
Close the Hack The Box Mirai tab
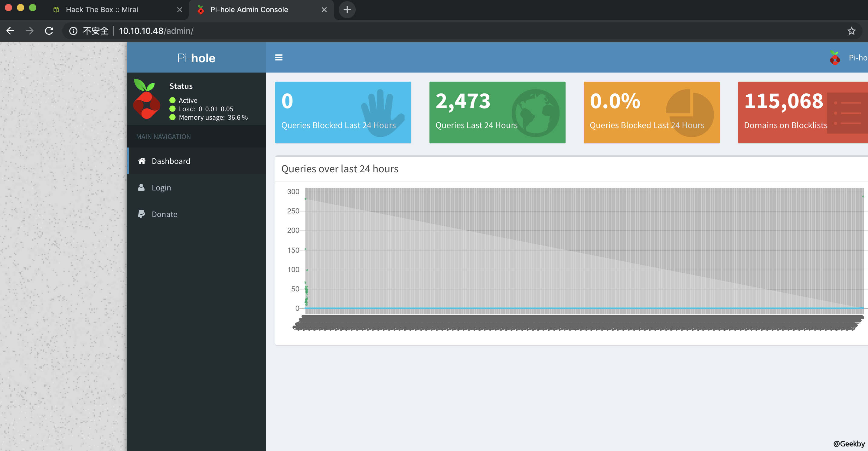180,10
